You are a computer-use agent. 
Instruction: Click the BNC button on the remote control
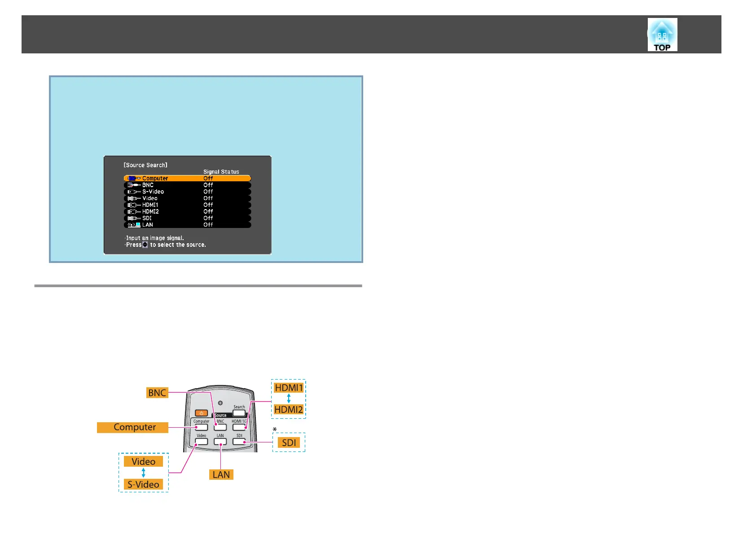tap(220, 427)
